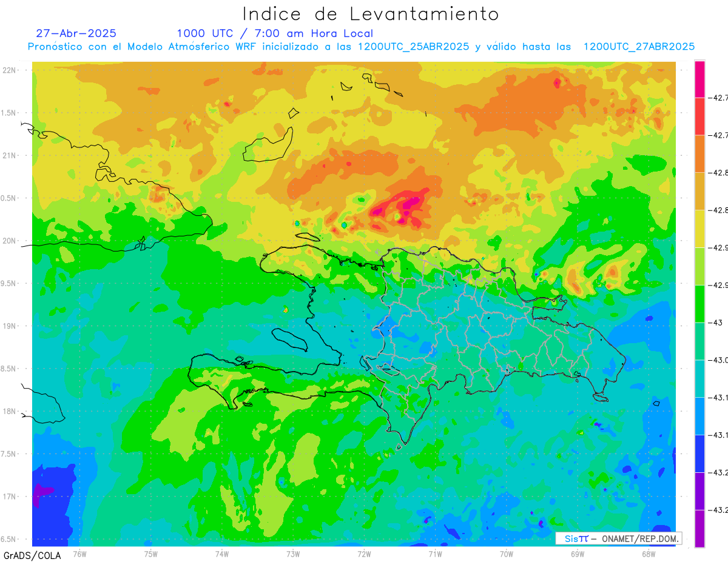Screen dimensions: 728x562
Task: Click the date label '27-Abr-2025'
Action: tap(76, 33)
